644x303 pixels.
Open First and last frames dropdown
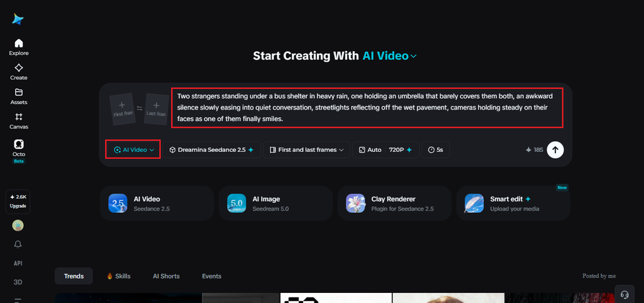click(306, 150)
